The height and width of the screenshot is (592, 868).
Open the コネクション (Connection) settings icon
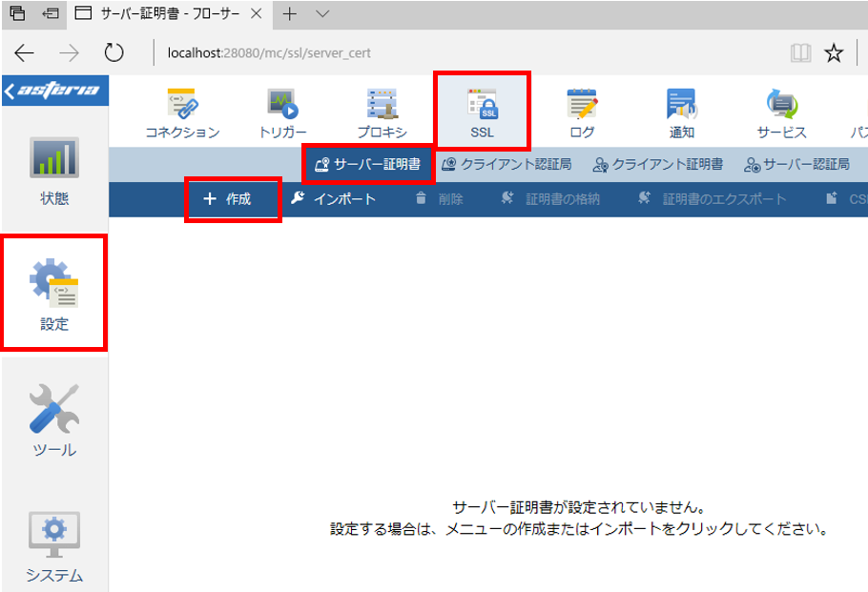(x=183, y=113)
